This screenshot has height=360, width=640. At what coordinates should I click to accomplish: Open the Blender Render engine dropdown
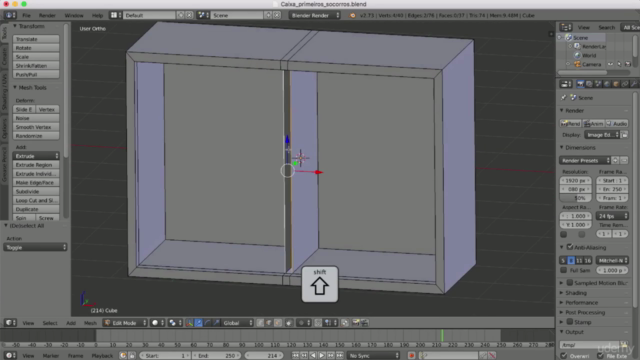[314, 15]
